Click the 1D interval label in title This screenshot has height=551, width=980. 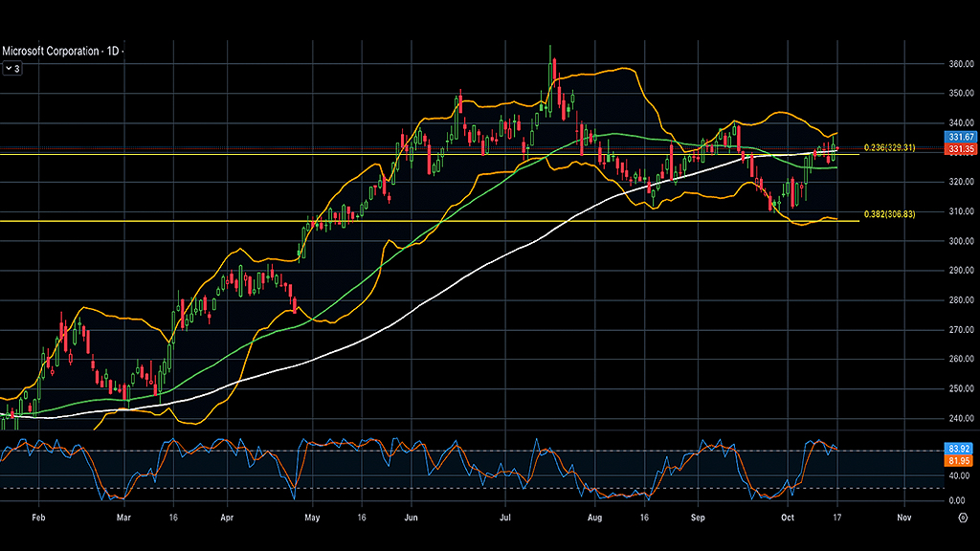tap(113, 52)
